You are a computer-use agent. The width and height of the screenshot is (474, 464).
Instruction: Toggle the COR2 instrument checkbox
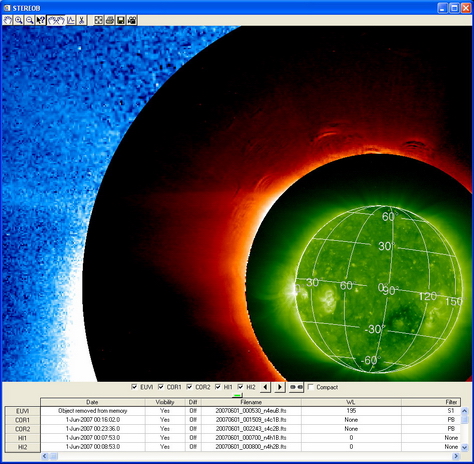[189, 387]
